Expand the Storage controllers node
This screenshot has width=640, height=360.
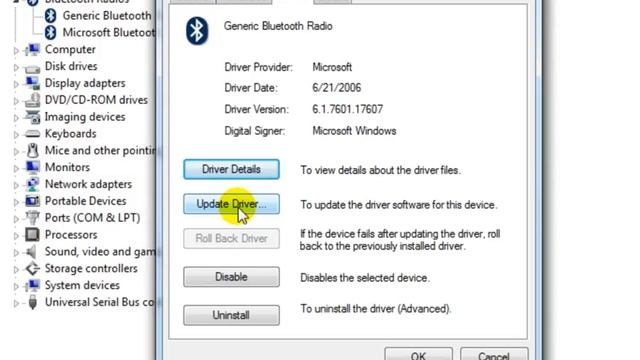pyautogui.click(x=16, y=270)
